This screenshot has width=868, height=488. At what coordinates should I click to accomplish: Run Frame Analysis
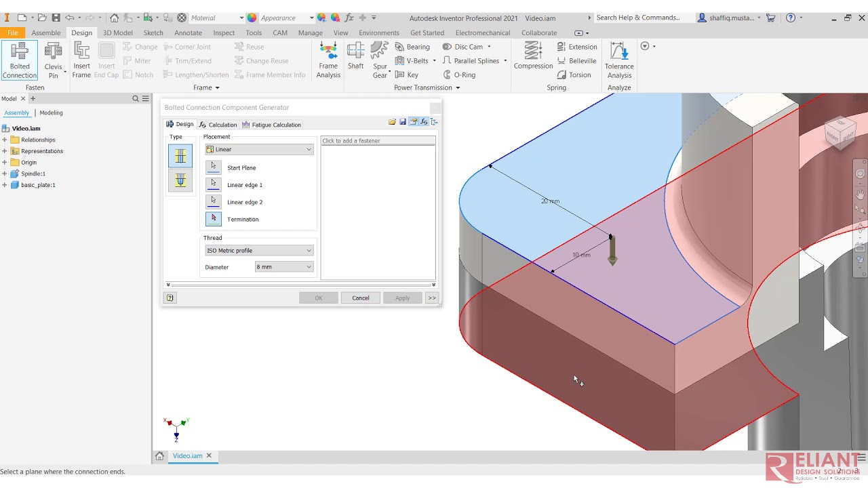(328, 61)
